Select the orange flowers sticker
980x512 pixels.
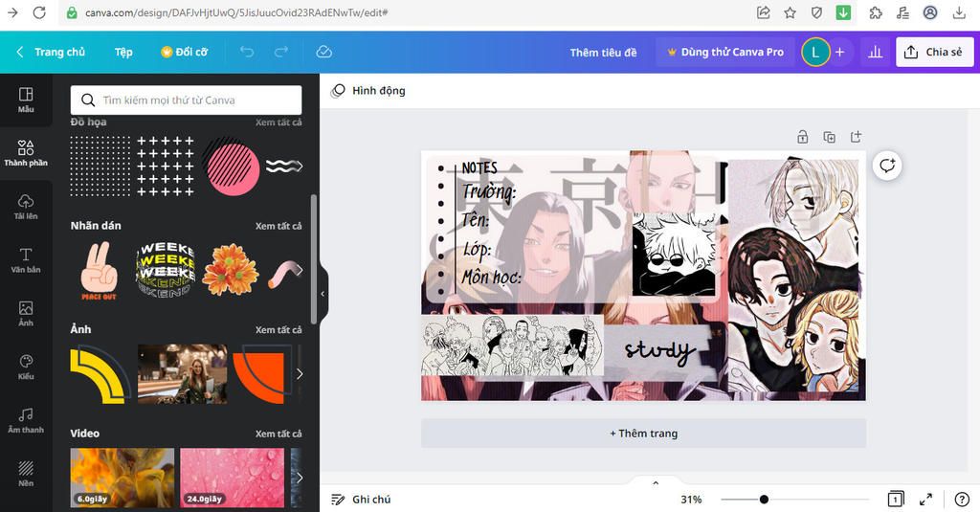(x=231, y=270)
